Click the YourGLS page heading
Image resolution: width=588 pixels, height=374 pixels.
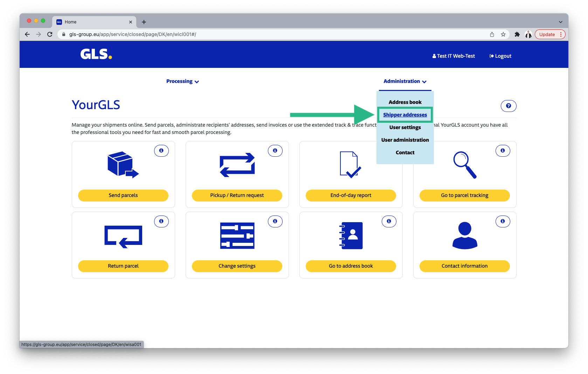click(96, 105)
